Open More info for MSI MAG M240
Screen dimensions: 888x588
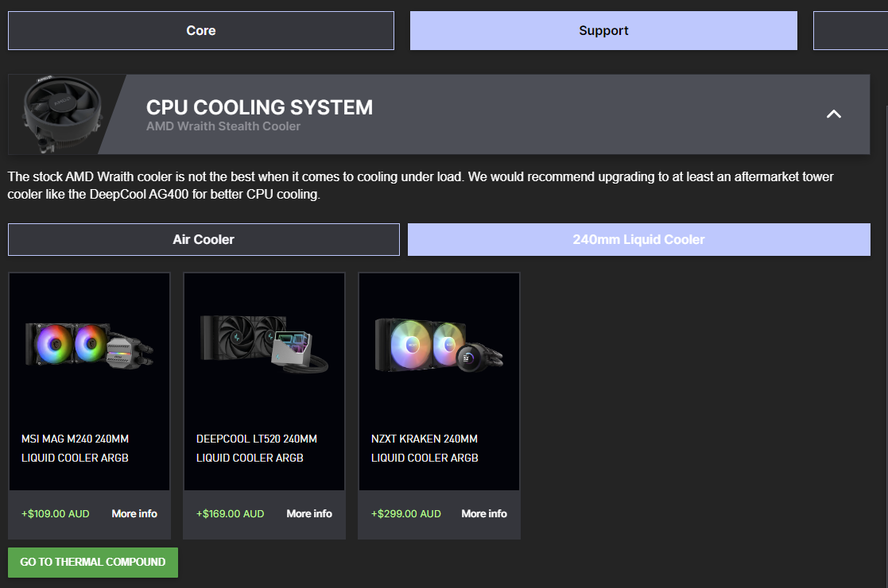click(134, 514)
